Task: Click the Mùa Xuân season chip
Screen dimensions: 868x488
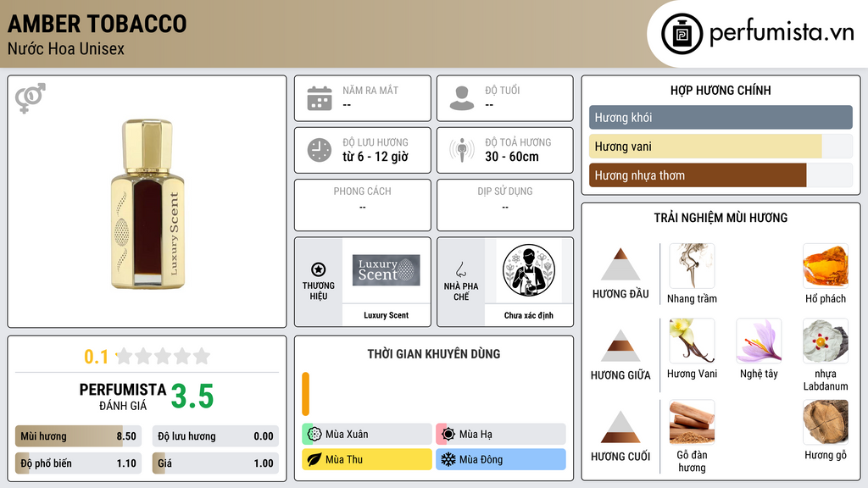Action: pyautogui.click(x=367, y=435)
